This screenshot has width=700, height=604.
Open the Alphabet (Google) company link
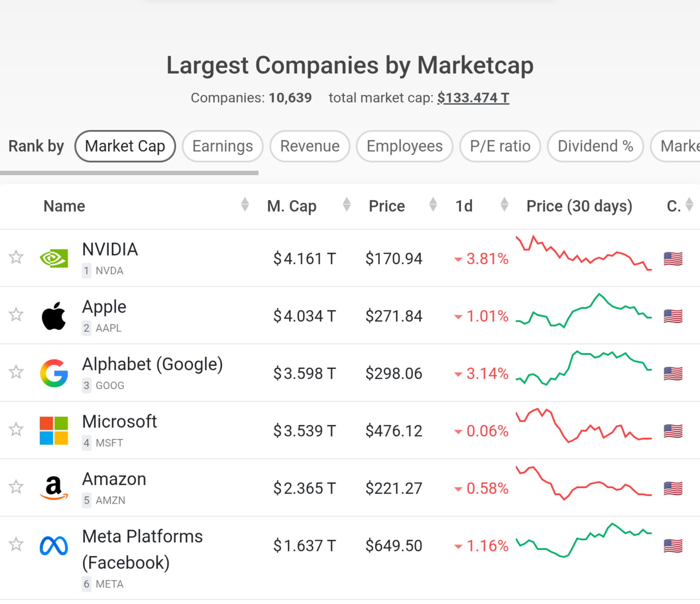pyautogui.click(x=153, y=364)
